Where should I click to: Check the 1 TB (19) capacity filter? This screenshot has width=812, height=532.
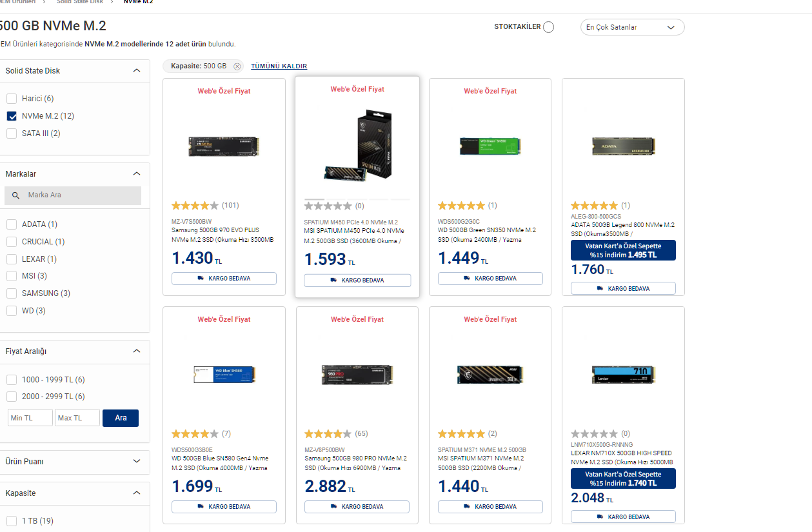click(x=12, y=521)
